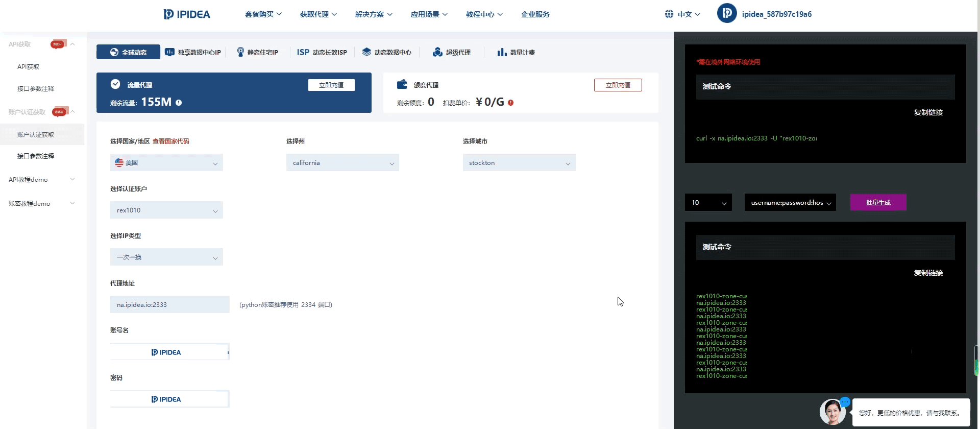This screenshot has height=429, width=980.
Task: Open 教程中心 menu
Action: [x=484, y=14]
